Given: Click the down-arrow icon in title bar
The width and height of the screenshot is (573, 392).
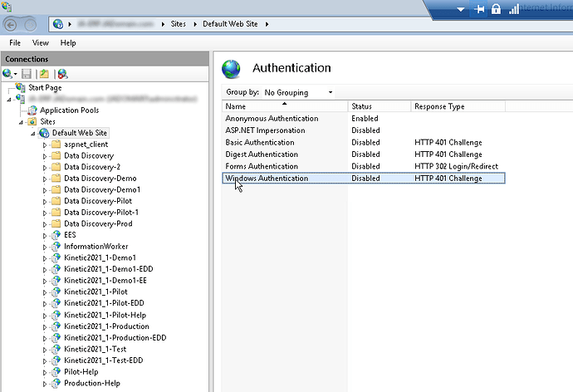Looking at the screenshot, I should coord(461,9).
